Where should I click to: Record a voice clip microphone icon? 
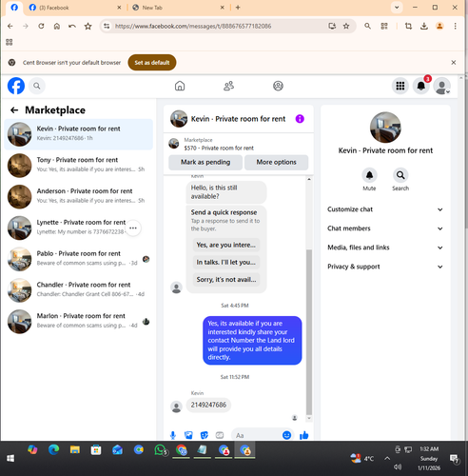(x=173, y=435)
